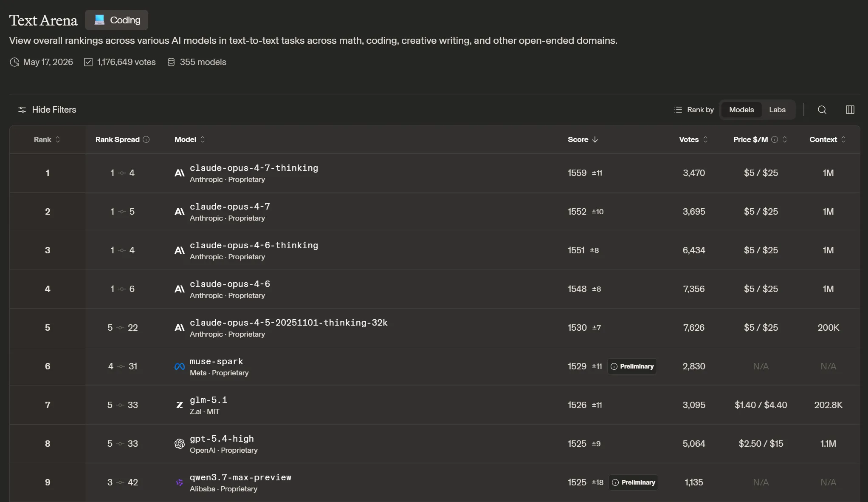The image size is (868, 502).
Task: Click the clock icon beside May 17, 2026
Action: tap(14, 62)
